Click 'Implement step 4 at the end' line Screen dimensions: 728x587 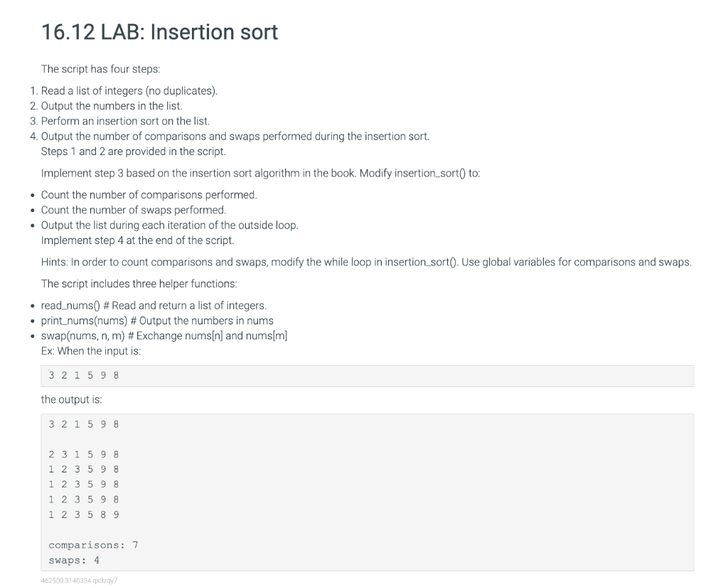(137, 240)
